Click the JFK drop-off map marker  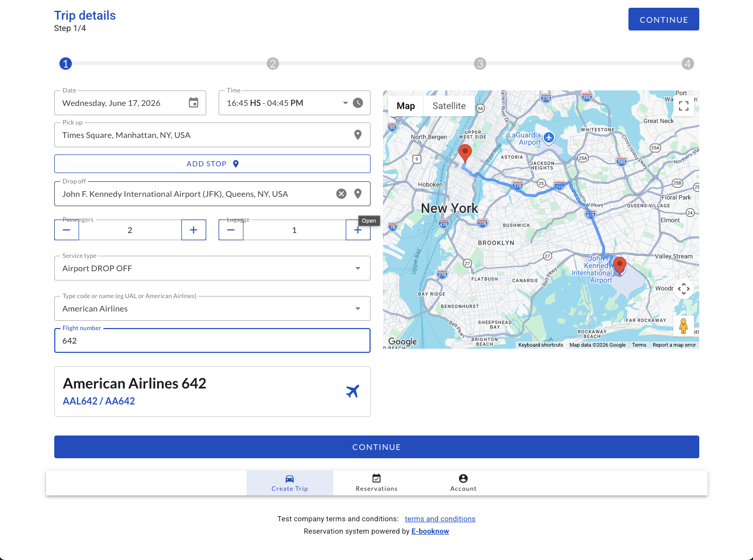pyautogui.click(x=619, y=266)
